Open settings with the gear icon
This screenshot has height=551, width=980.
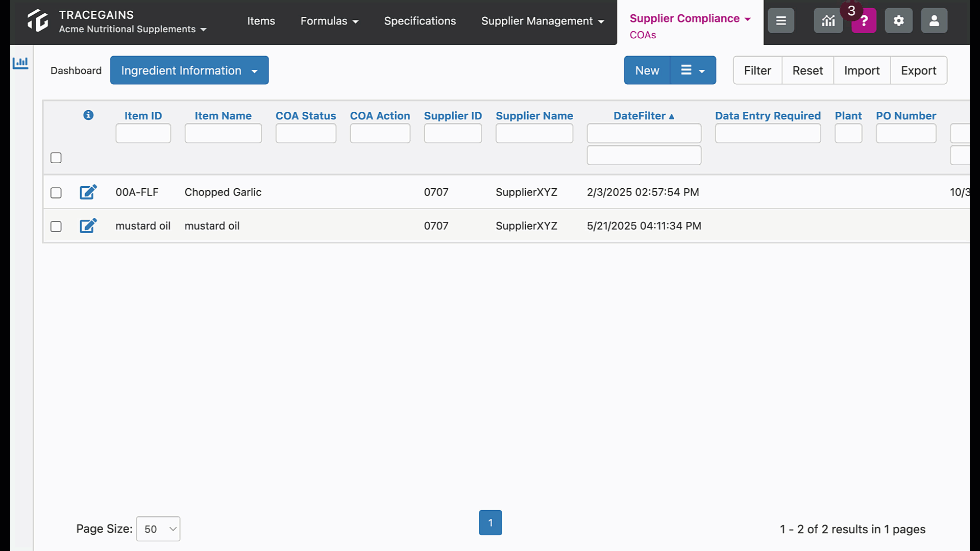point(898,20)
